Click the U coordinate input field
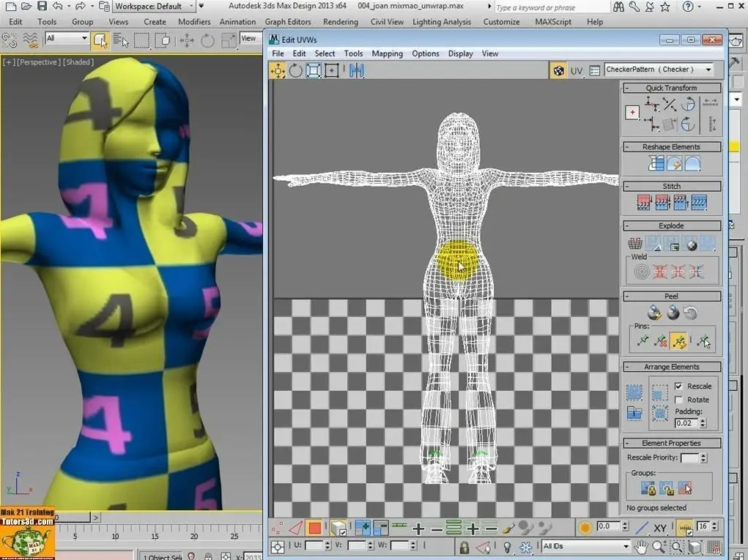This screenshot has height=560, width=748. 314,545
